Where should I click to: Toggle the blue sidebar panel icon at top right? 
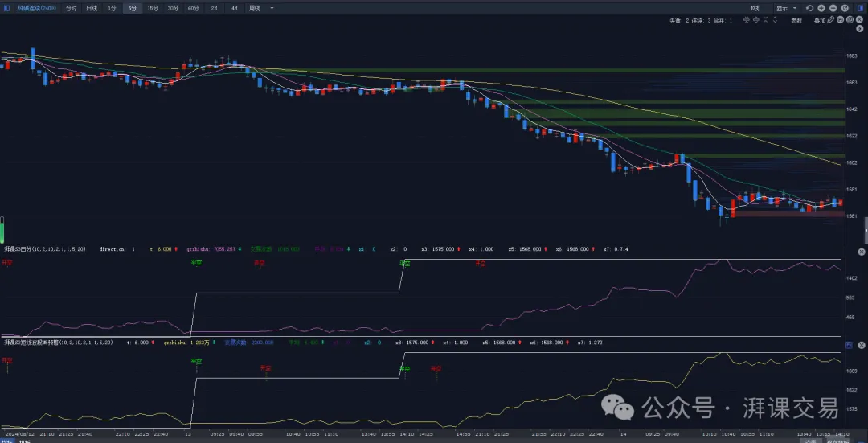[860, 8]
